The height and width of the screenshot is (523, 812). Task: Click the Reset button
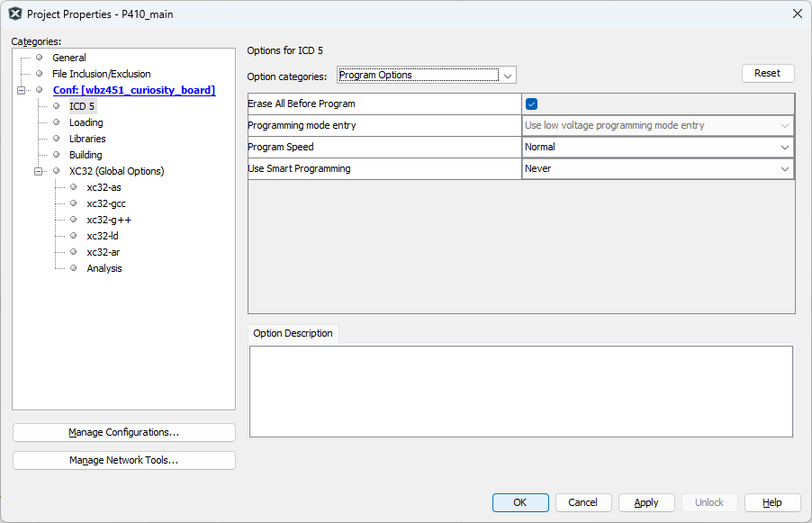click(x=767, y=73)
